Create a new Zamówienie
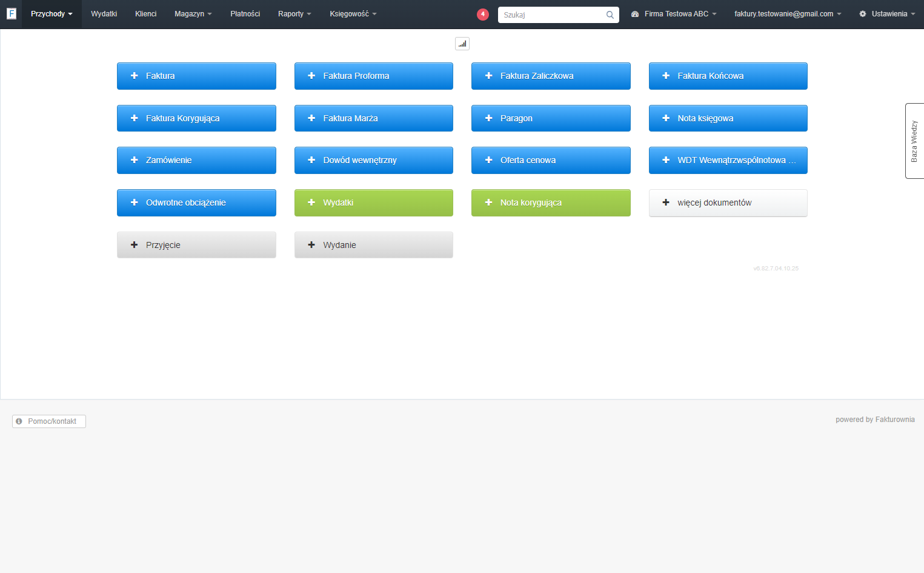 [196, 160]
